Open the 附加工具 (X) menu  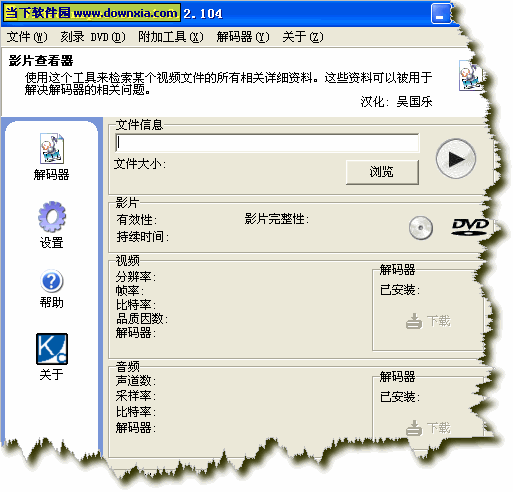(x=171, y=37)
